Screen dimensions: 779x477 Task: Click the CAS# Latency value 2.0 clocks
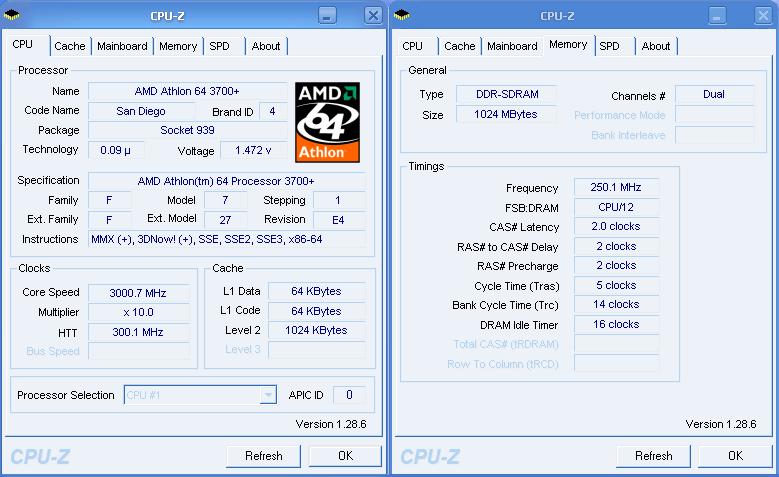coord(616,227)
